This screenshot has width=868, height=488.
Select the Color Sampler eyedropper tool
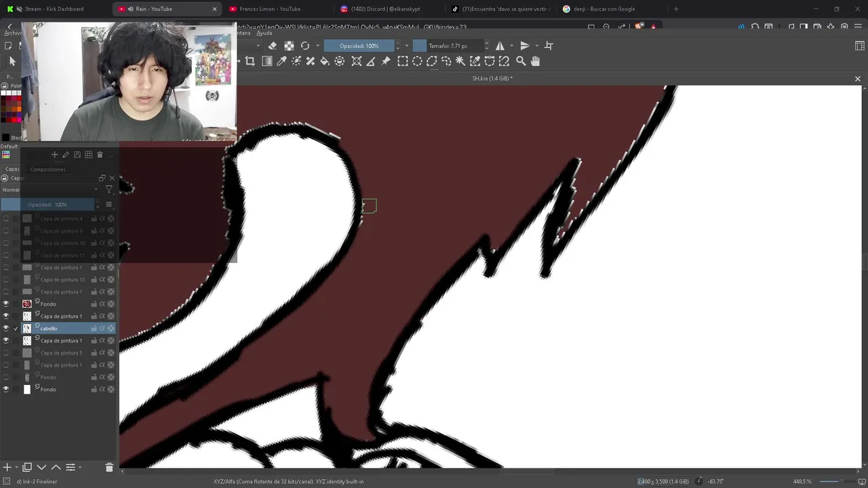pos(281,61)
